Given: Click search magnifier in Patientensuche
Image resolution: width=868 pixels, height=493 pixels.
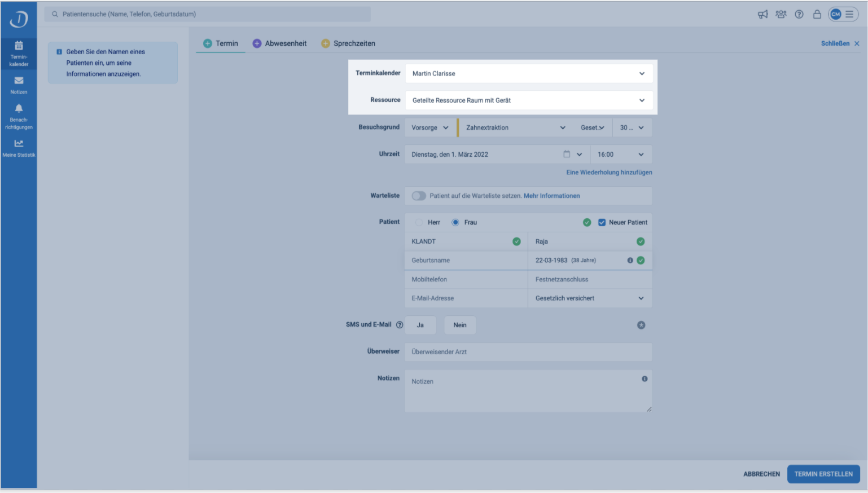Looking at the screenshot, I should (x=55, y=14).
